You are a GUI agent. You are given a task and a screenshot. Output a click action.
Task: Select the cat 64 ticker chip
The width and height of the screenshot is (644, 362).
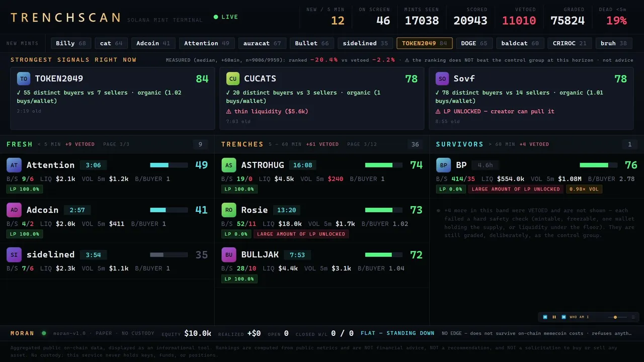pos(111,43)
